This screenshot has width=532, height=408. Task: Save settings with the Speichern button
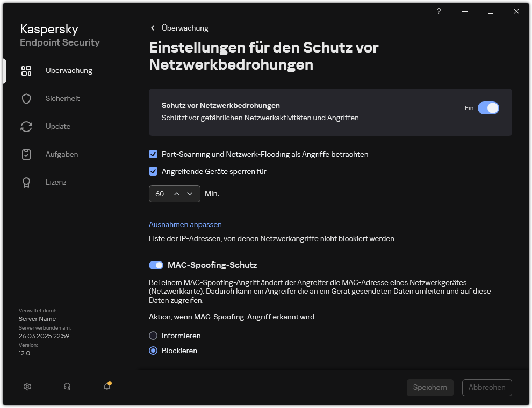(x=430, y=387)
